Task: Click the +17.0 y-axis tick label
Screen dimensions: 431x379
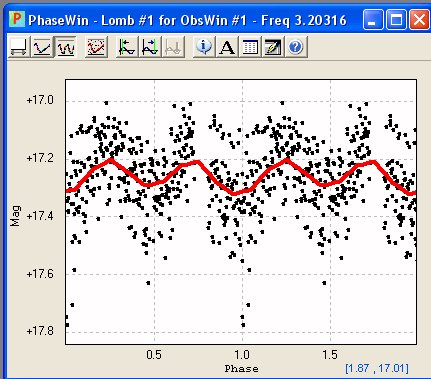Action: tap(40, 100)
